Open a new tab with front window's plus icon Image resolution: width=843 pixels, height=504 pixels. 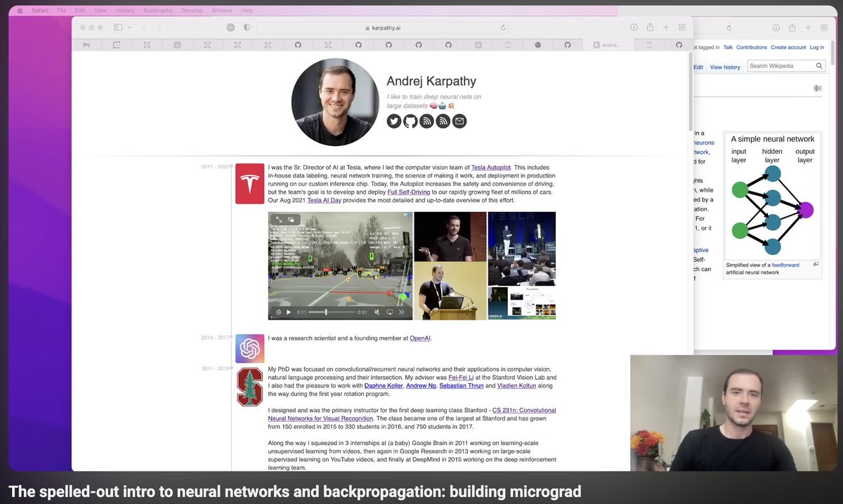[666, 27]
